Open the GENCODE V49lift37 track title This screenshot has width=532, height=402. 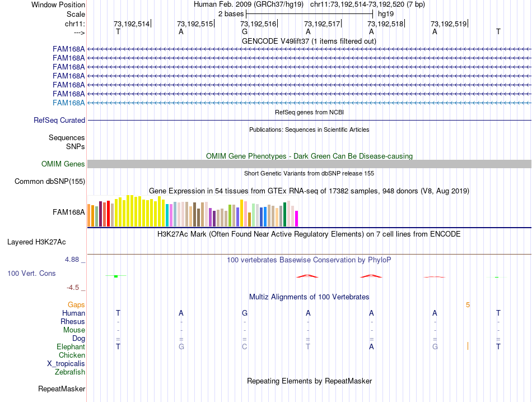[309, 41]
